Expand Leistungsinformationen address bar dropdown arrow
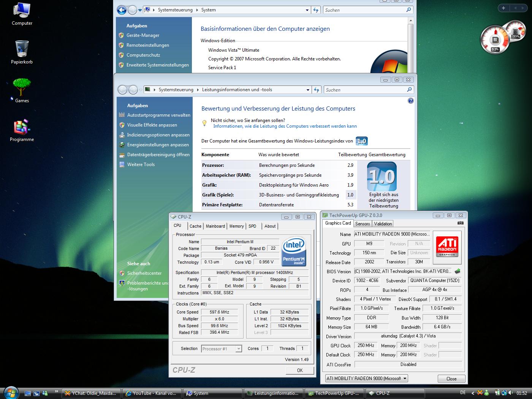The image size is (532, 399). pyautogui.click(x=308, y=90)
